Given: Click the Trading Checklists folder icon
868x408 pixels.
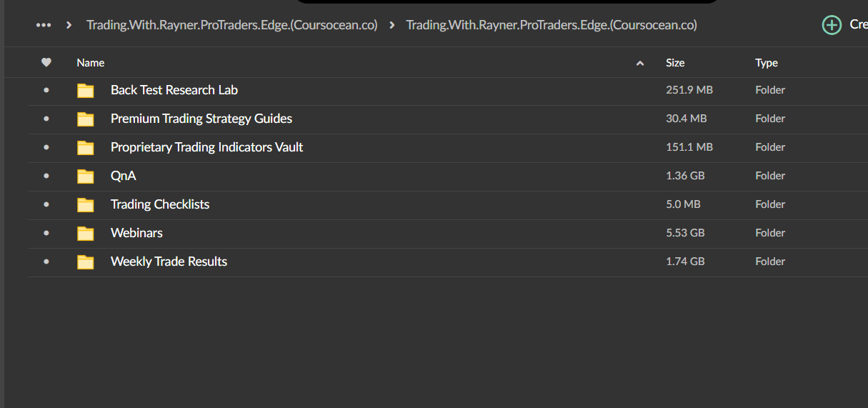Looking at the screenshot, I should click(86, 205).
